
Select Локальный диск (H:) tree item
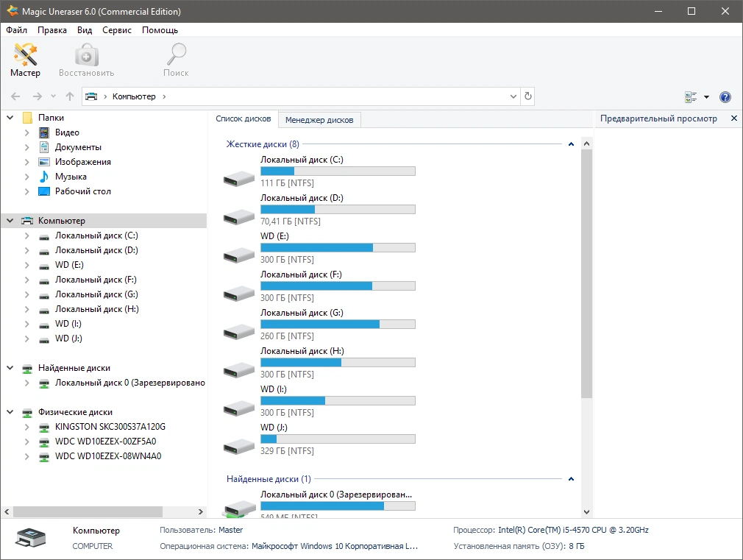[96, 309]
